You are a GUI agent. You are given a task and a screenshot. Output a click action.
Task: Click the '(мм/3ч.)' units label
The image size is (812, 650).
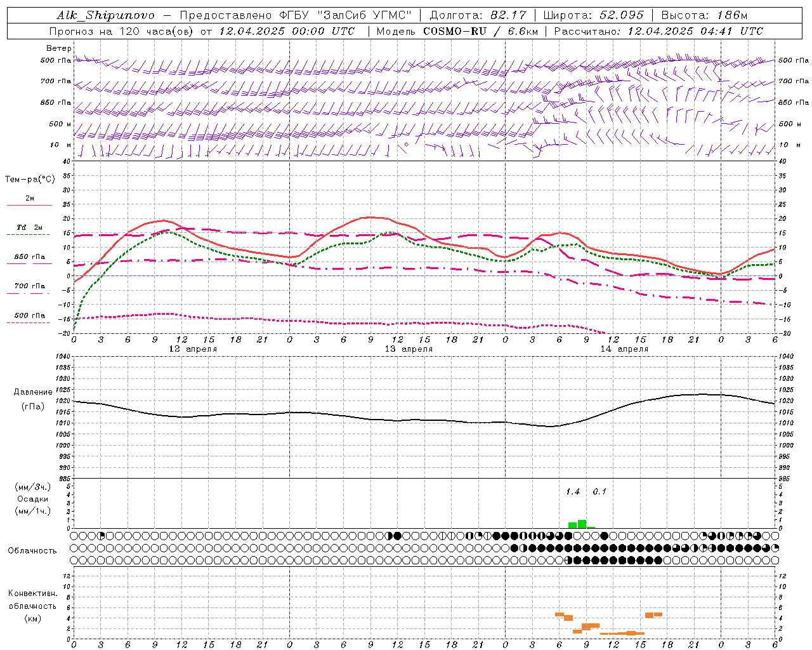tap(33, 487)
